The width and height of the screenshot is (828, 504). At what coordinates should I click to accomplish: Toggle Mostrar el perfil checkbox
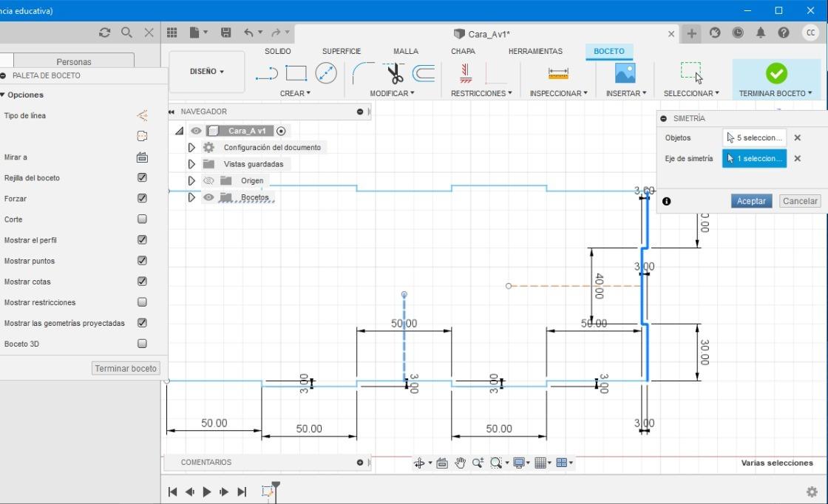click(142, 239)
